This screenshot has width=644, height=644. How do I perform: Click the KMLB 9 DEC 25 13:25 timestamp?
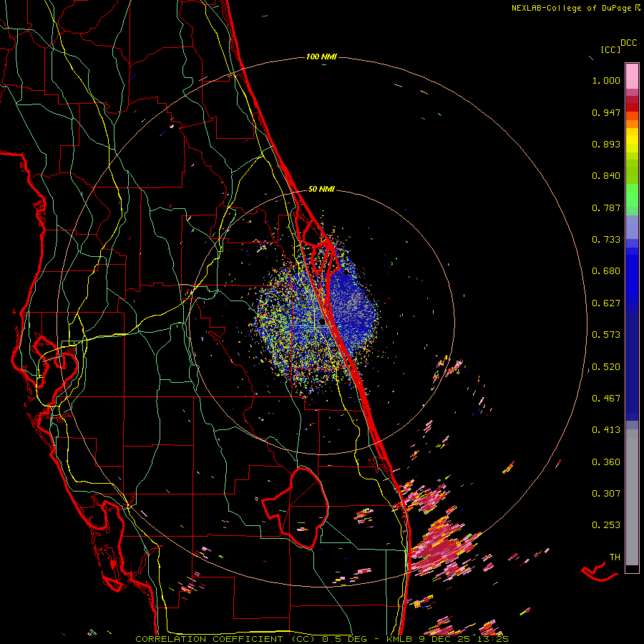coord(447,639)
